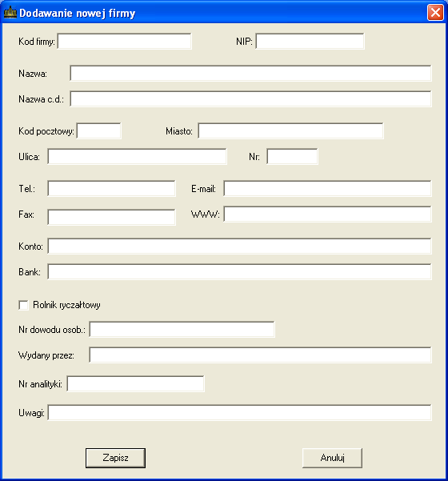Focus the Tel. input field
Image resolution: width=448 pixels, height=481 pixels.
112,188
